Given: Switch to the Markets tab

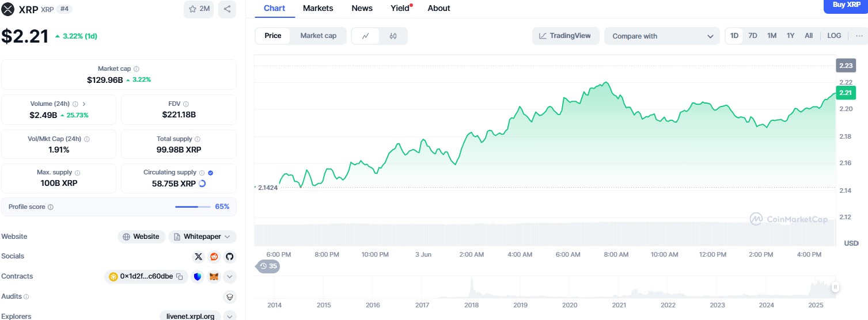Looking at the screenshot, I should tap(318, 8).
